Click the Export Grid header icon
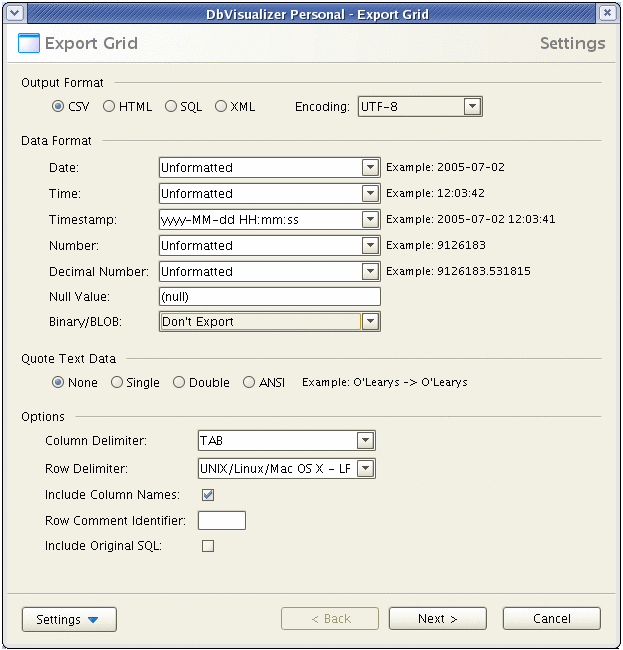The width and height of the screenshot is (623, 650). (x=29, y=44)
